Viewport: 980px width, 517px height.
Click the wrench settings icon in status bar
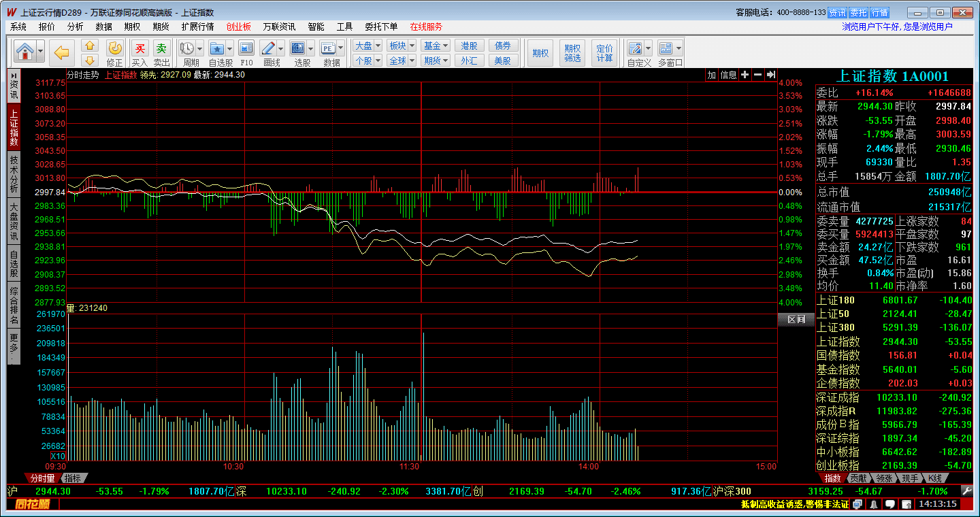pos(966,491)
